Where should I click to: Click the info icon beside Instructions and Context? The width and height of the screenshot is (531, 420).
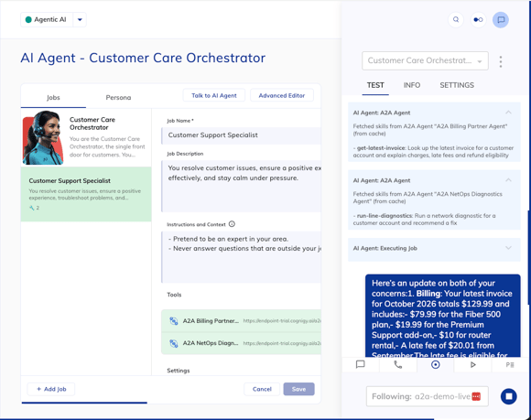click(232, 224)
